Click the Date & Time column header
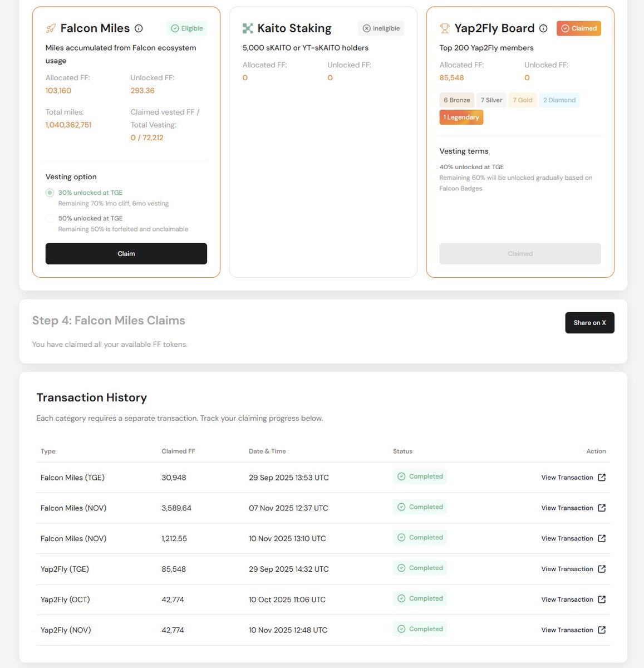This screenshot has height=668, width=644. 267,451
